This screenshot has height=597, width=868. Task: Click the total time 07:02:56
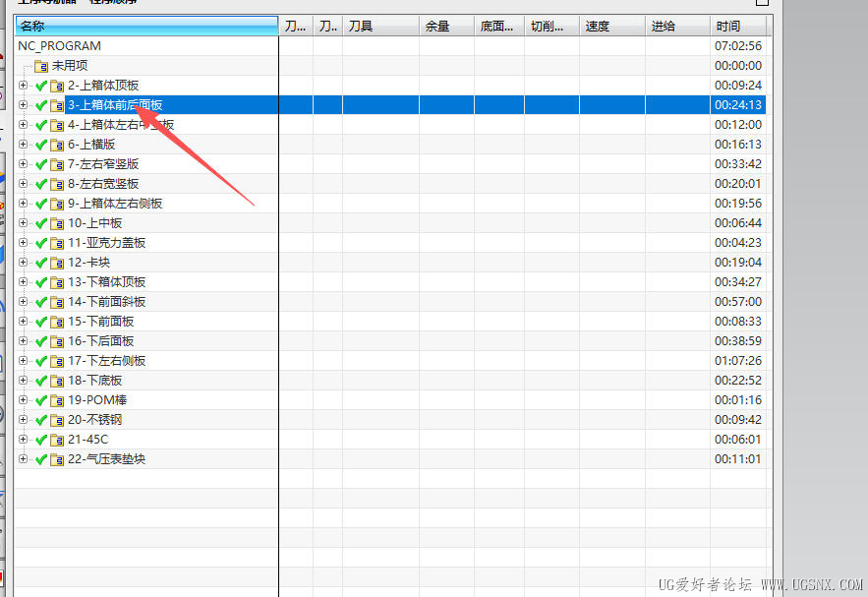[x=738, y=46]
